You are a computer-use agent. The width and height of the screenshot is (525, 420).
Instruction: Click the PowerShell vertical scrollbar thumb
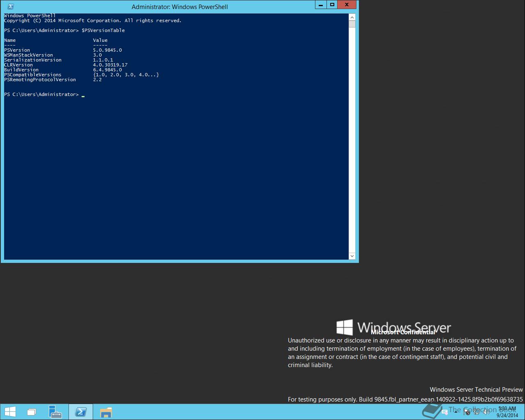(352, 24)
